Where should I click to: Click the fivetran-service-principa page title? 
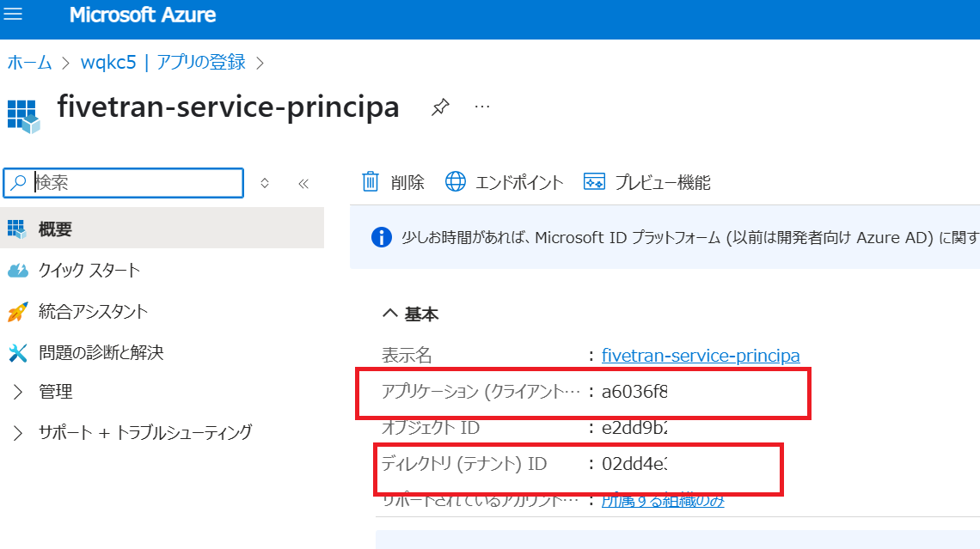(x=228, y=107)
